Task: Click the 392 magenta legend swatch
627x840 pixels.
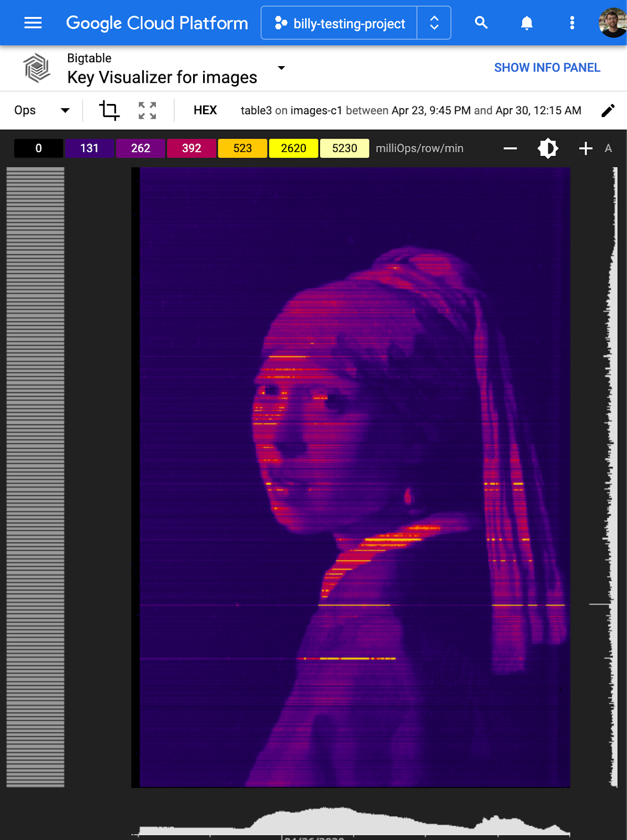Action: click(x=192, y=148)
